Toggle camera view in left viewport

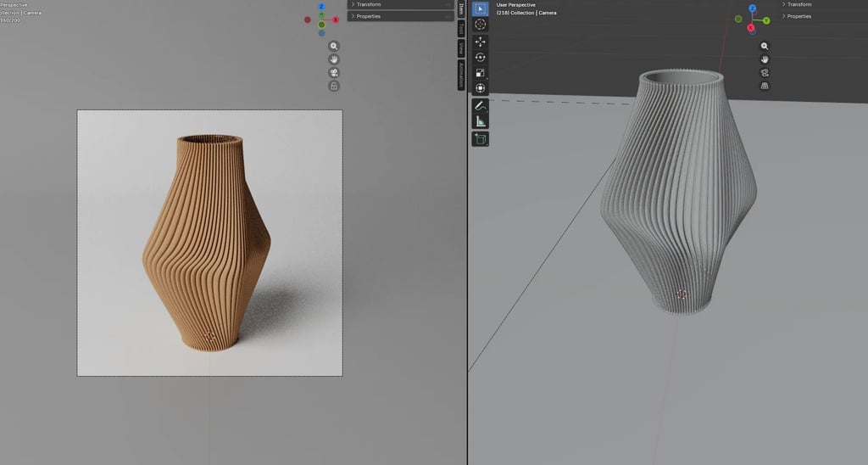[334, 73]
